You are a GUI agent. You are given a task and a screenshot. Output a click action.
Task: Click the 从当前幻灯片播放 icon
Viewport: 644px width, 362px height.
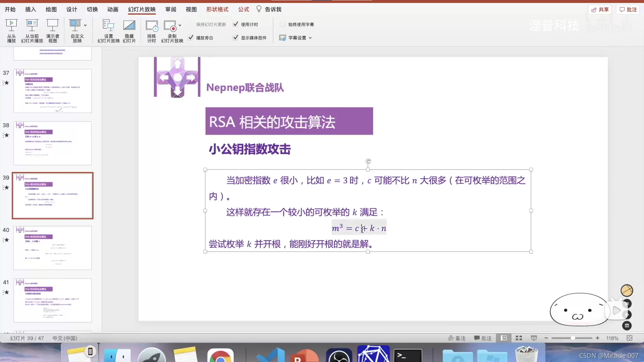tap(32, 31)
